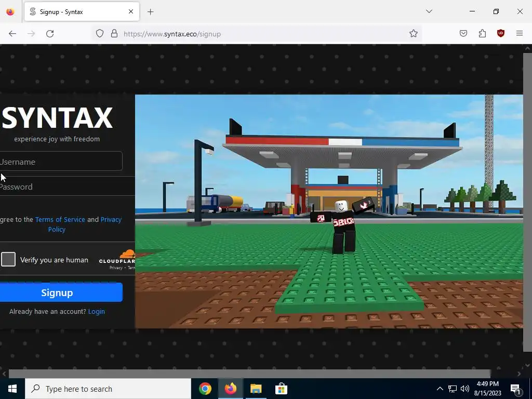
Task: Bookmark this page with the star icon
Action: (413, 33)
